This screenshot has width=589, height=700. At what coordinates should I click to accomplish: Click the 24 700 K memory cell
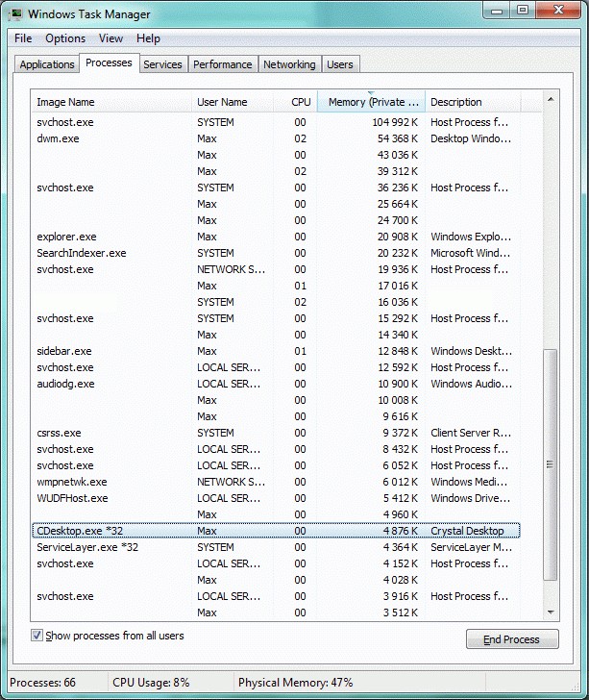click(398, 220)
